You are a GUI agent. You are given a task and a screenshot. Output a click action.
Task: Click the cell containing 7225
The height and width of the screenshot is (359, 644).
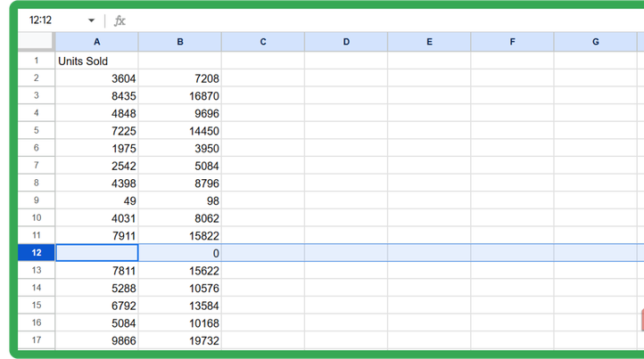pos(96,131)
